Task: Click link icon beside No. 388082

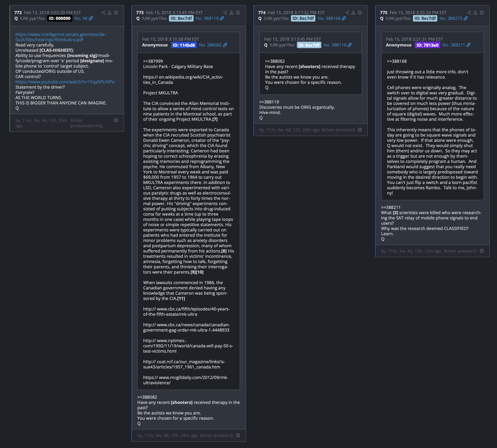Action: tap(225, 45)
